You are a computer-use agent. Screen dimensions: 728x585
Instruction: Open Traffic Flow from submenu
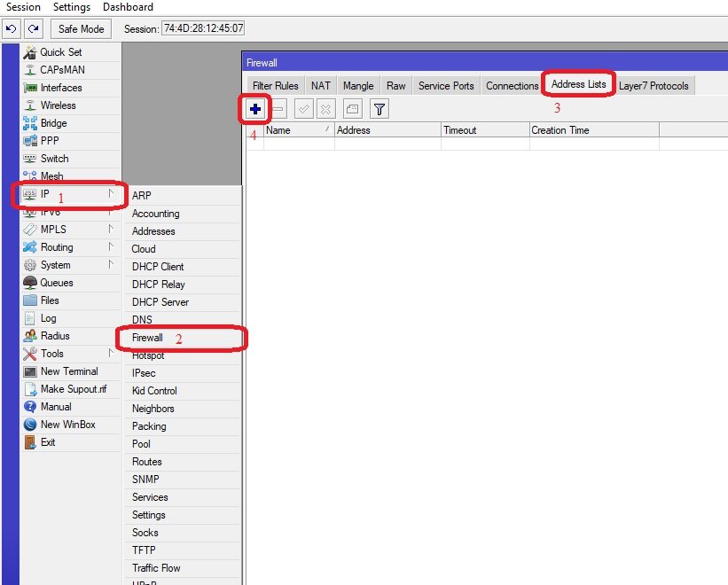pos(182,568)
